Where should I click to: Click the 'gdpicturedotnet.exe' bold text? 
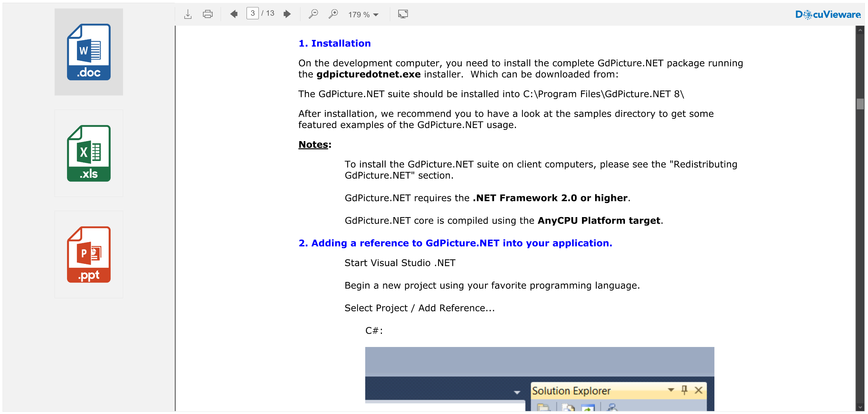click(x=368, y=74)
